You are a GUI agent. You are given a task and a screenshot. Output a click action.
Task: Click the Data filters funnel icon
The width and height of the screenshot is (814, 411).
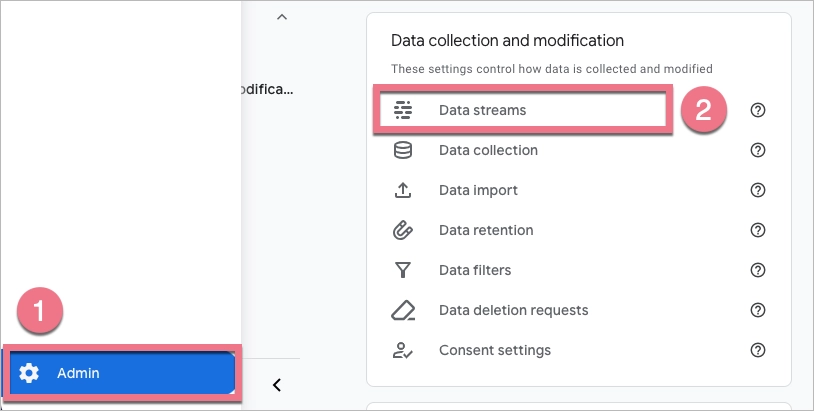(x=403, y=270)
